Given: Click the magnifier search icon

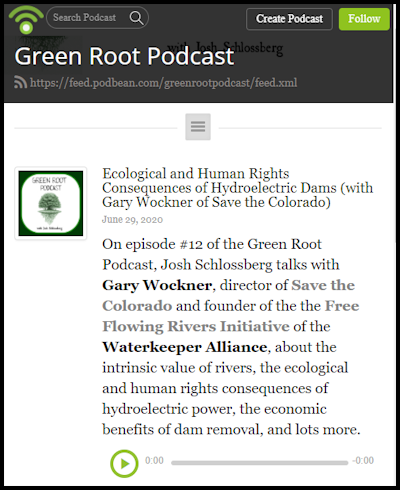Looking at the screenshot, I should pos(136,18).
